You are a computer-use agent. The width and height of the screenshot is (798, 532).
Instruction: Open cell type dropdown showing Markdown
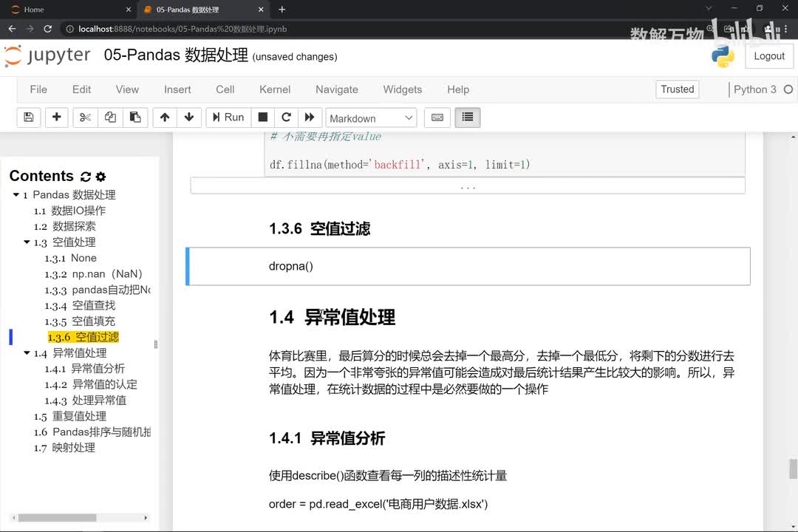[x=371, y=118]
